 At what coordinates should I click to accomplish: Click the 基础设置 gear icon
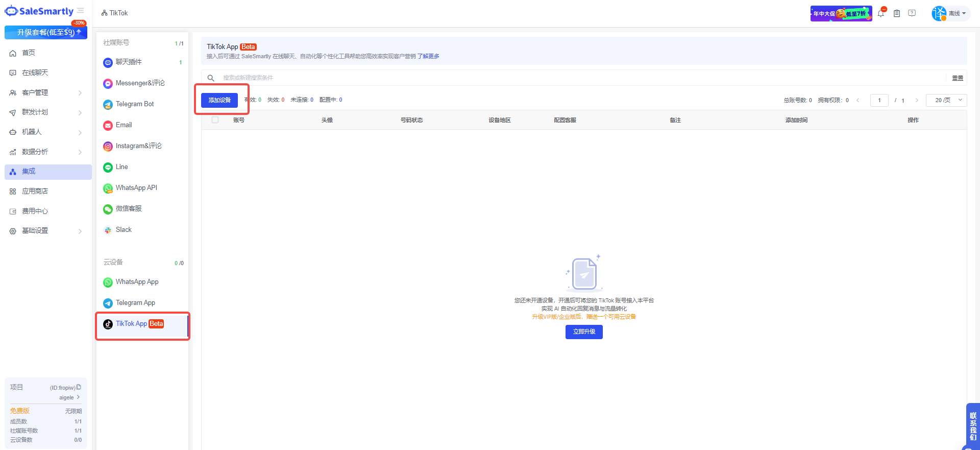tap(13, 231)
